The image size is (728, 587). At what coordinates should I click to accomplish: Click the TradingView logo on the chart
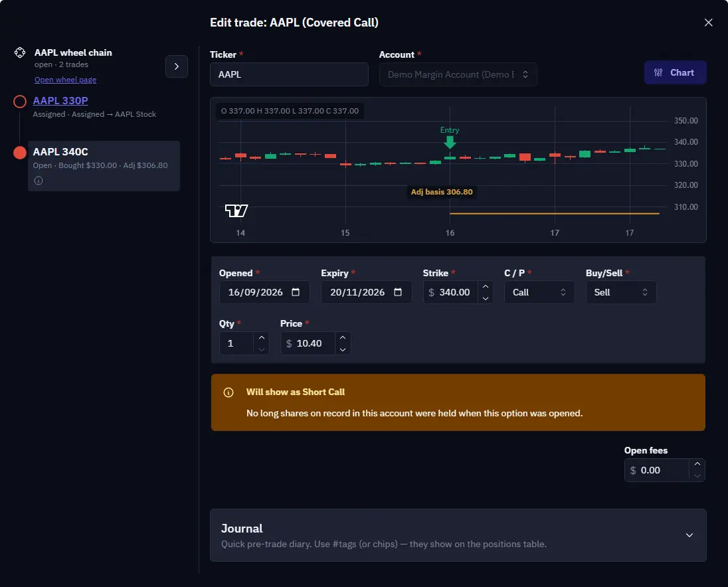point(236,210)
